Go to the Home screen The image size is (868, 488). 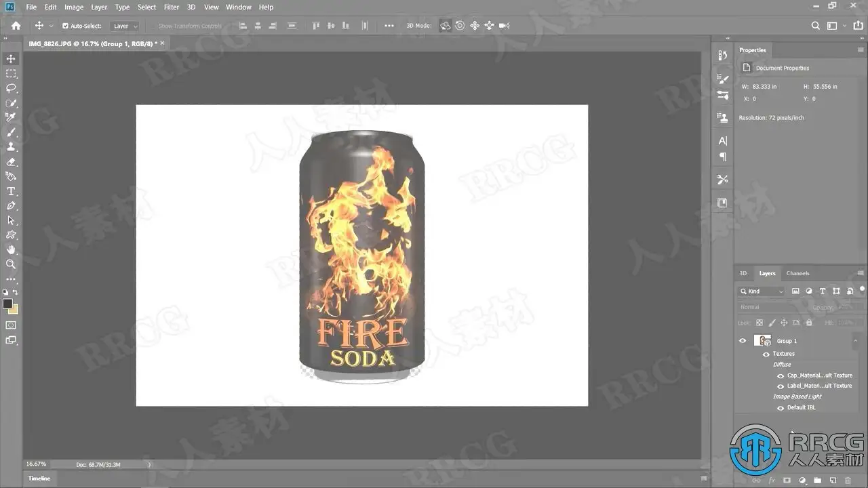(x=16, y=26)
